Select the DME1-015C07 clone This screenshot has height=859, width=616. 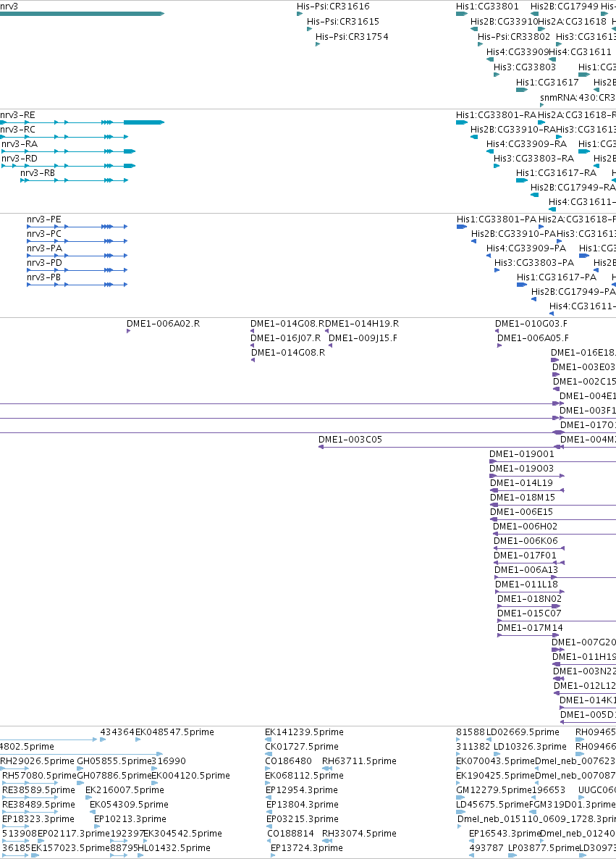529,613
